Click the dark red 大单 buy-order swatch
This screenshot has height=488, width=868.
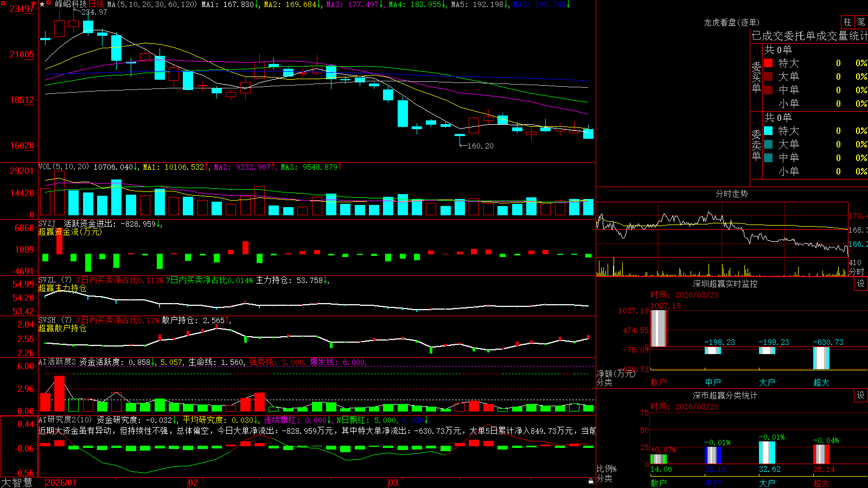(768, 76)
